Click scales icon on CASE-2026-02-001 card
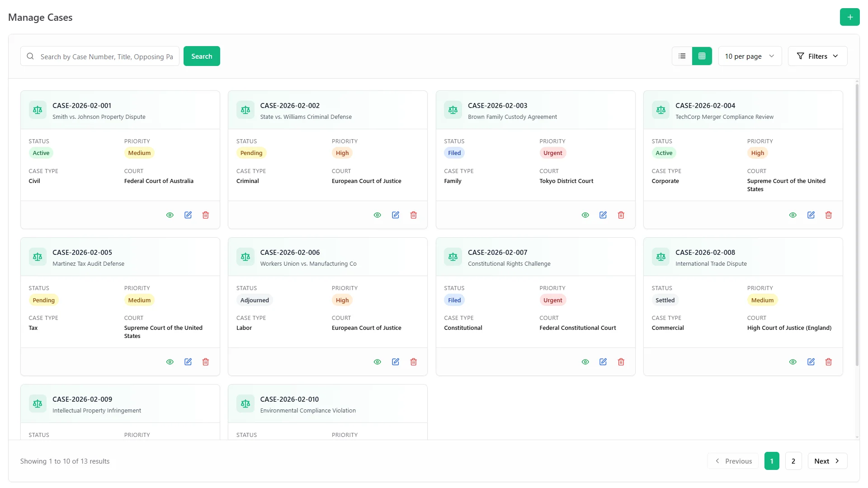This screenshot has height=488, width=868. coord(38,110)
